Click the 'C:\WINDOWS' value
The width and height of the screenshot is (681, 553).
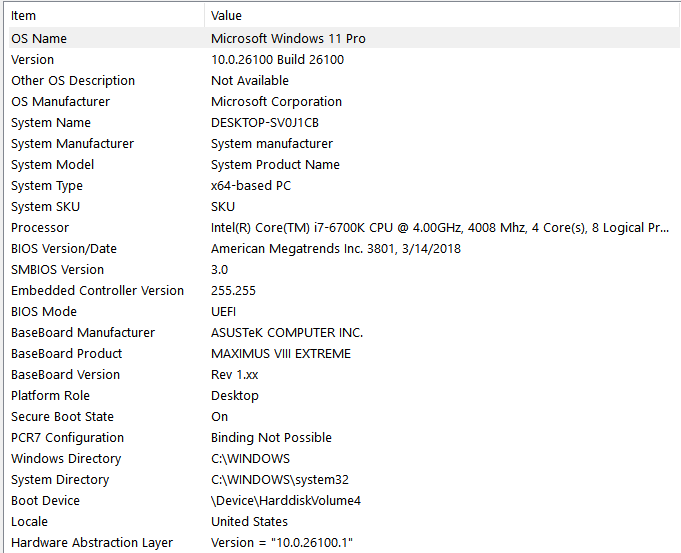click(x=250, y=459)
